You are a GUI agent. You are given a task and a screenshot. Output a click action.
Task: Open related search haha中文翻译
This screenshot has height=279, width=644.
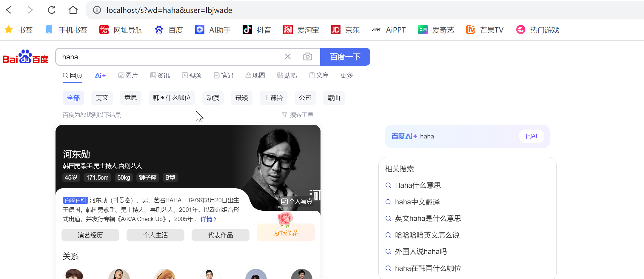coord(417,202)
